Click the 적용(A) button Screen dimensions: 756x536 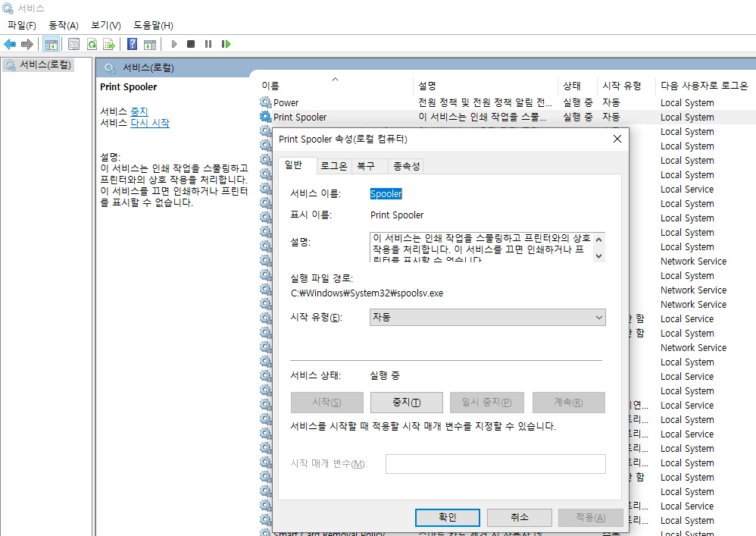[591, 518]
